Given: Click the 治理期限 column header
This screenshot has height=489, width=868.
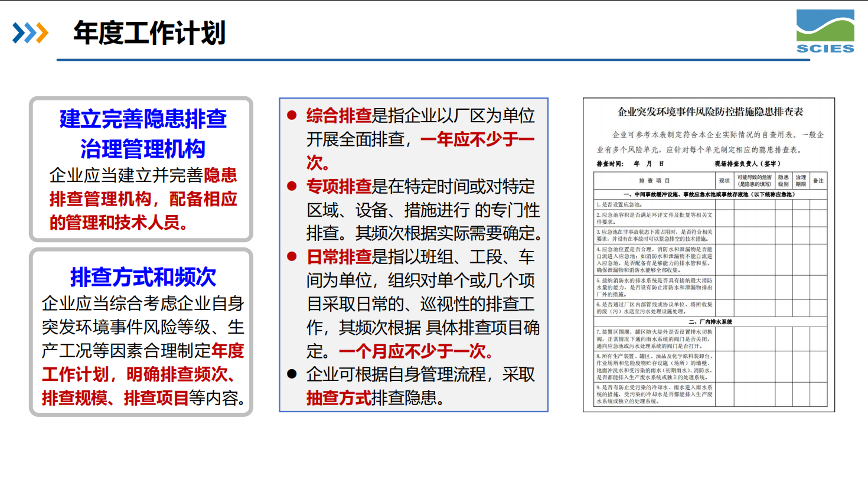Looking at the screenshot, I should (801, 181).
